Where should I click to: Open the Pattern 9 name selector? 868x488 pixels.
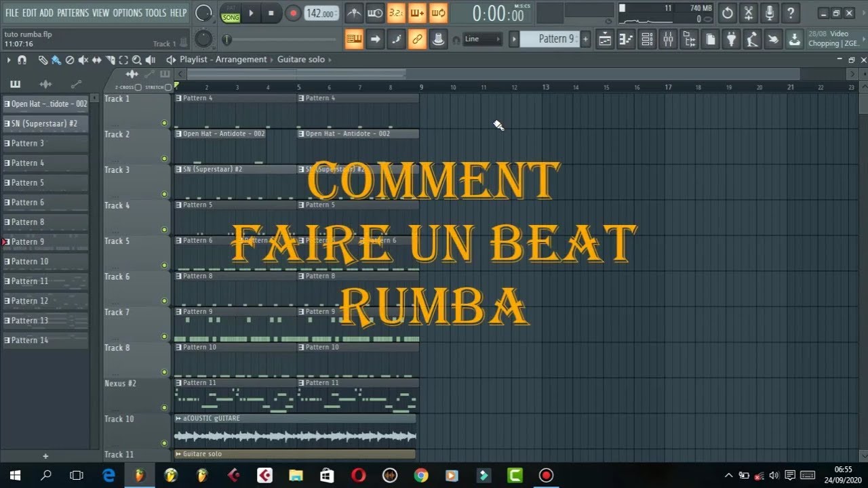[550, 39]
